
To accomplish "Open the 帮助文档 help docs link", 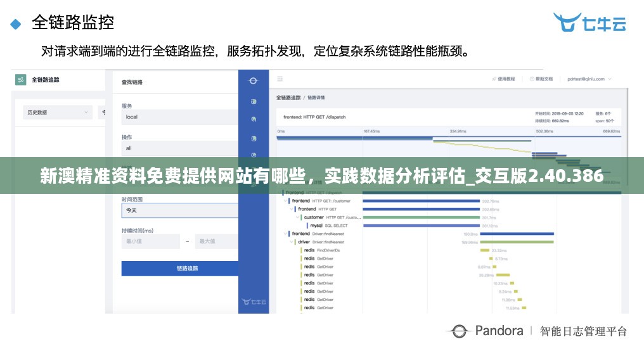I will pyautogui.click(x=541, y=79).
